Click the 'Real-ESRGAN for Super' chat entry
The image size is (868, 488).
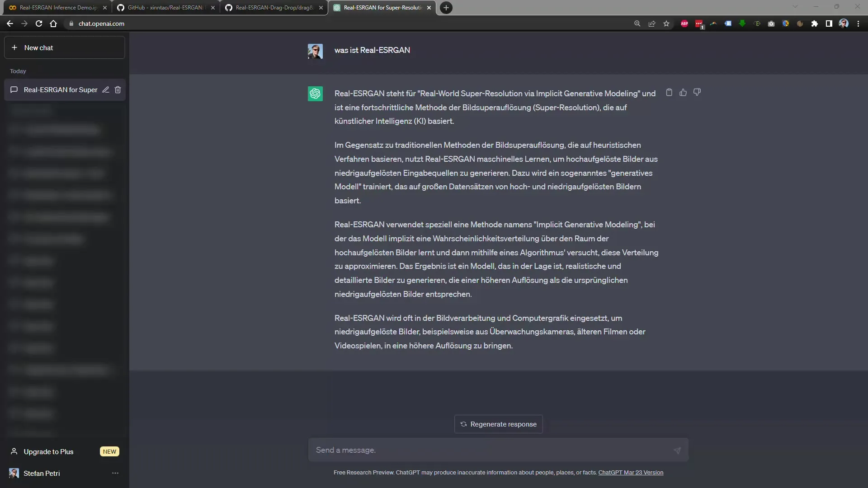[x=61, y=89]
